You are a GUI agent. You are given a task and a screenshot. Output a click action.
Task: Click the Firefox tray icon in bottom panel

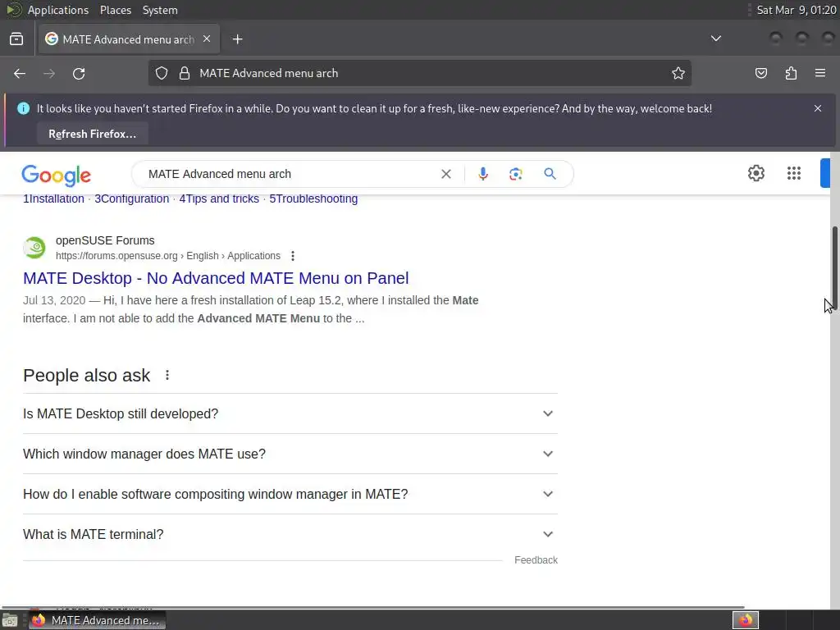tap(745, 620)
